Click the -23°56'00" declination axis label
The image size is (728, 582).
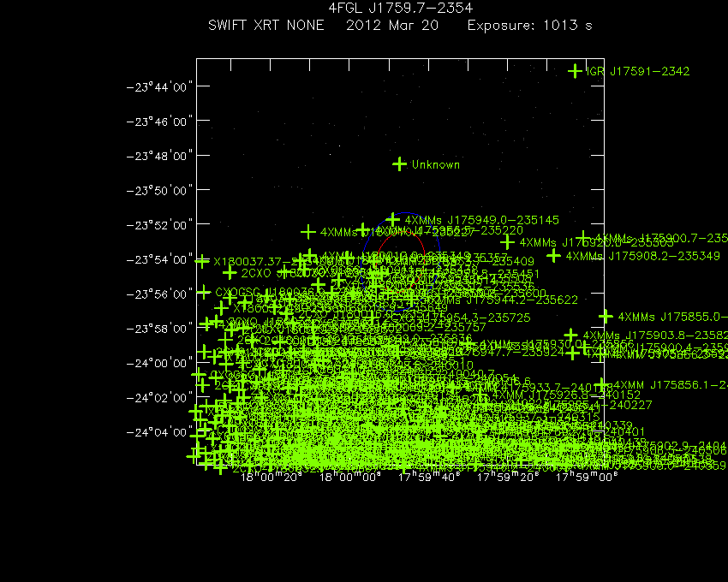pyautogui.click(x=159, y=294)
